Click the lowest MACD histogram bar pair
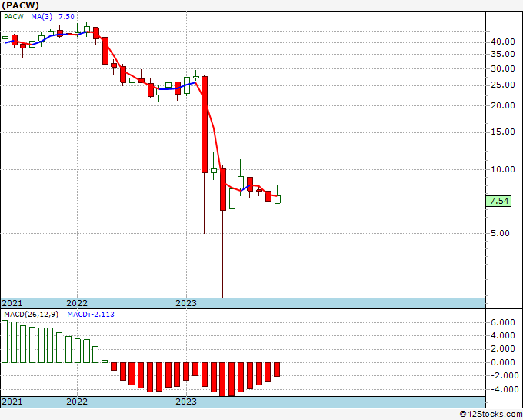The width and height of the screenshot is (523, 420). point(227,380)
